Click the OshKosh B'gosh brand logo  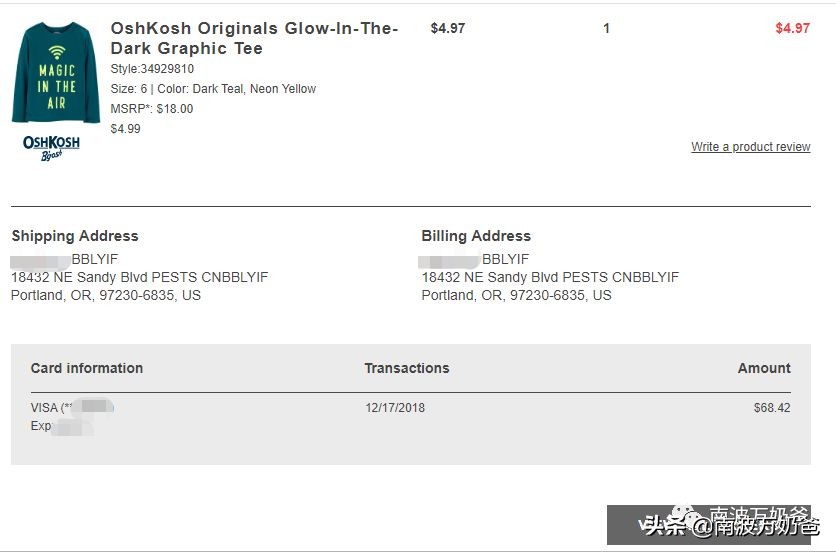coord(51,147)
